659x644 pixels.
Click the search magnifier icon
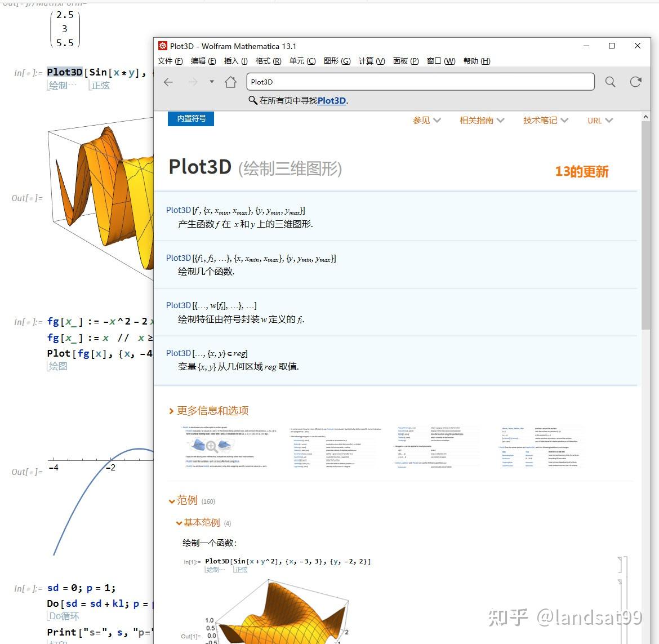pyautogui.click(x=610, y=82)
